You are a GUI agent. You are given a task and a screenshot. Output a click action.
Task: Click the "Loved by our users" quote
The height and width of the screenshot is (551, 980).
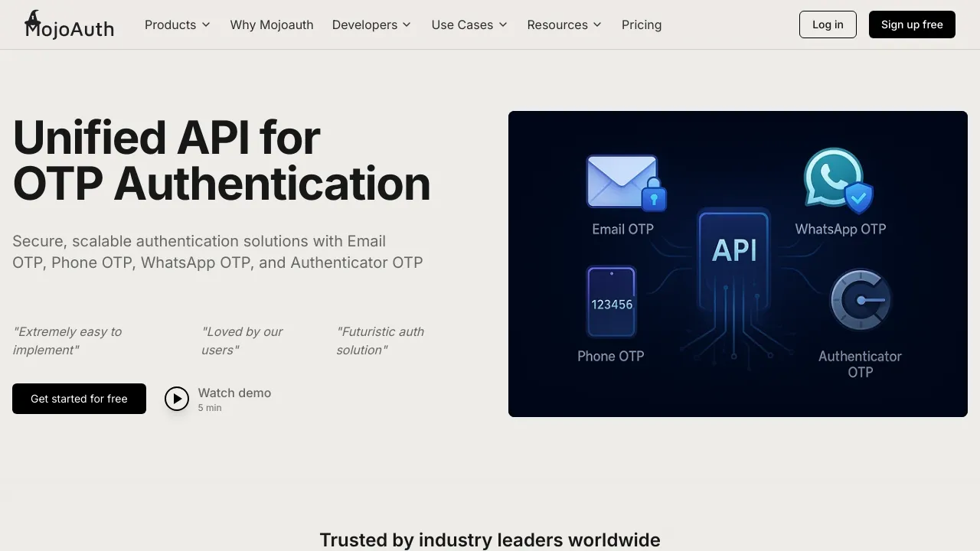pos(242,341)
